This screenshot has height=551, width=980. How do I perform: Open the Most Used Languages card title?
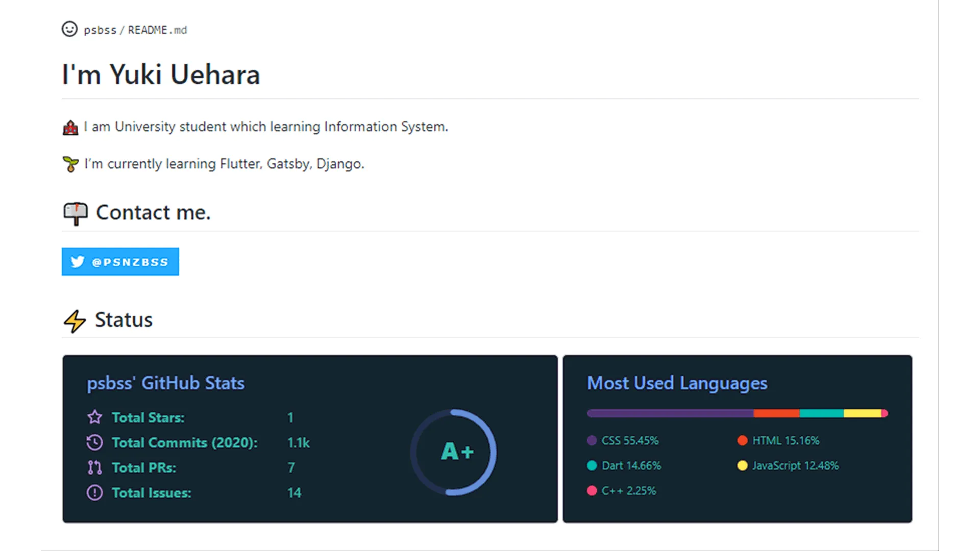point(677,383)
